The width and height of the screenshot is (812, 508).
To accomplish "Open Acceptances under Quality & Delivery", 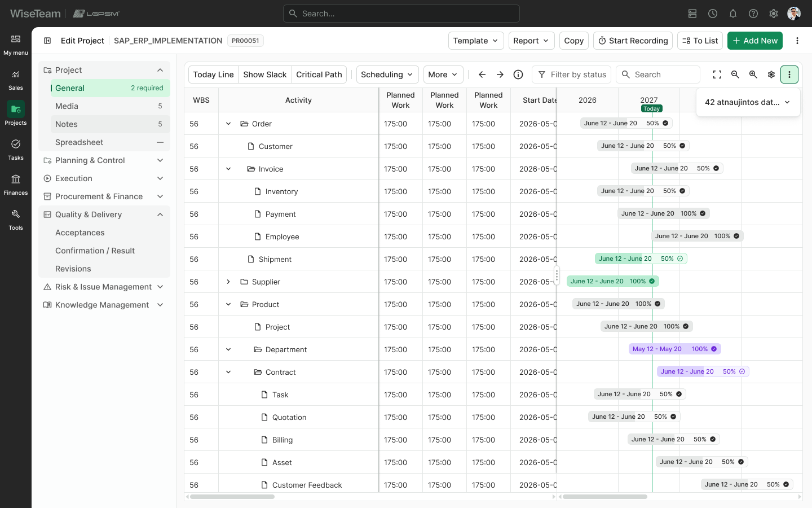I will point(110,233).
